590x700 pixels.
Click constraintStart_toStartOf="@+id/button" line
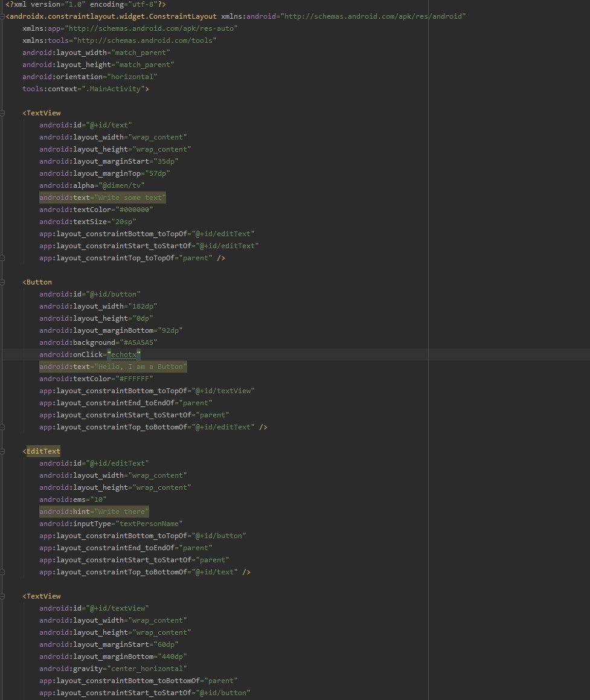click(x=144, y=693)
